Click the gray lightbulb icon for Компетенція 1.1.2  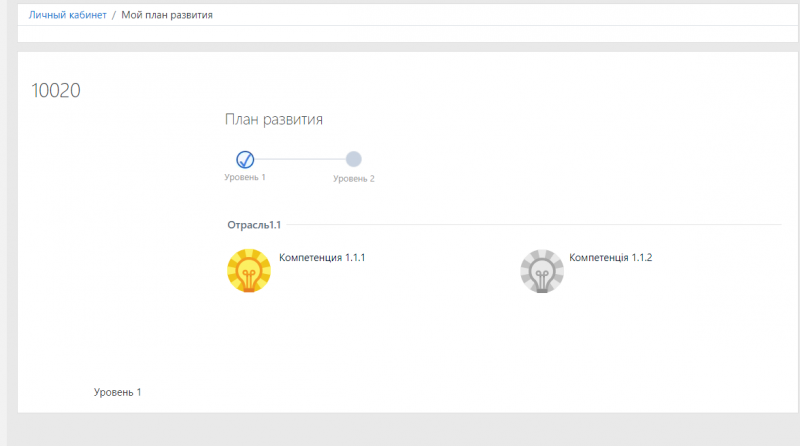point(542,271)
